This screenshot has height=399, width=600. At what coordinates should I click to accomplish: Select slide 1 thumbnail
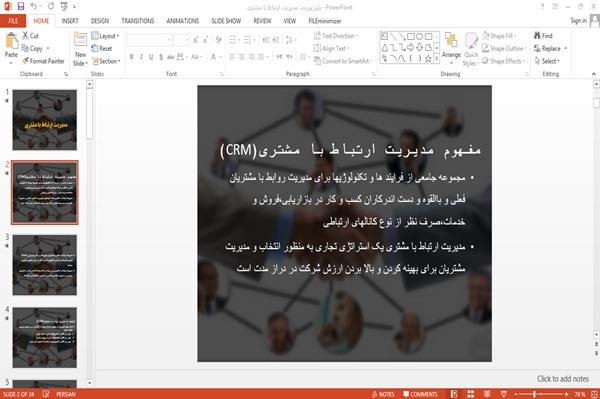click(45, 120)
